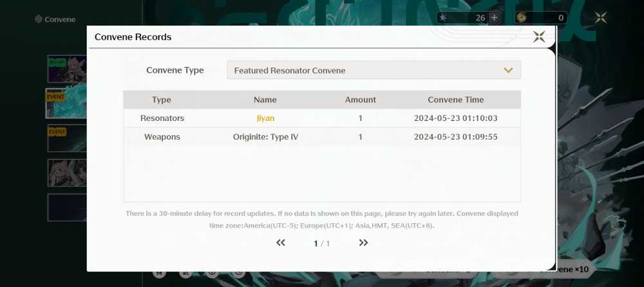The width and height of the screenshot is (644, 287).
Task: Click convene time 2024-05-23 01:10:03
Action: point(455,118)
